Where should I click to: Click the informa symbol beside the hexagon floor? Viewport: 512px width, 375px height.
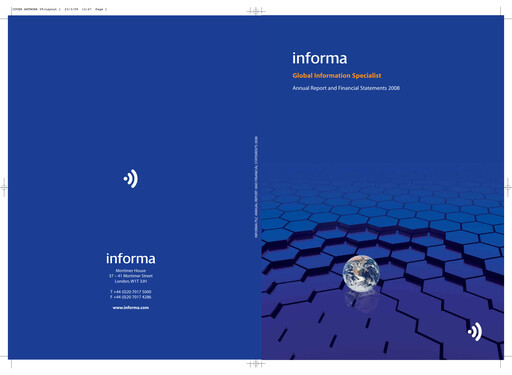coord(475,332)
